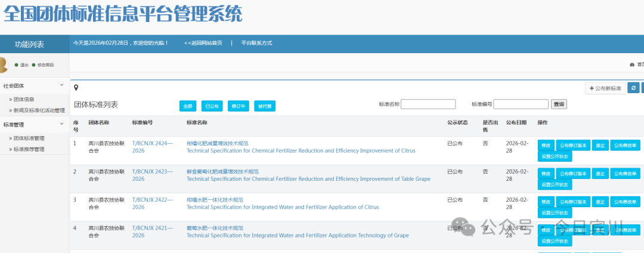This screenshot has width=644, height=253.
Task: Collapse the 标准管理 menu section
Action: pyautogui.click(x=61, y=124)
